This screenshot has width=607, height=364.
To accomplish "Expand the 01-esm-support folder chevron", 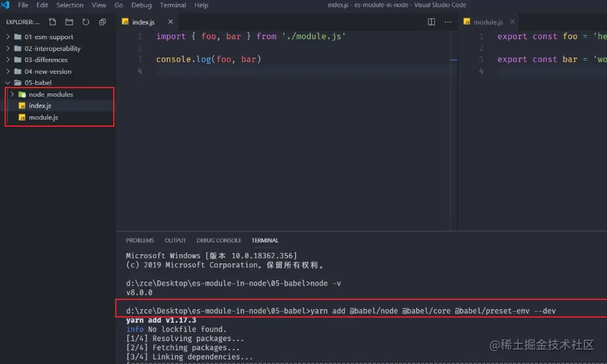I will 8,37.
